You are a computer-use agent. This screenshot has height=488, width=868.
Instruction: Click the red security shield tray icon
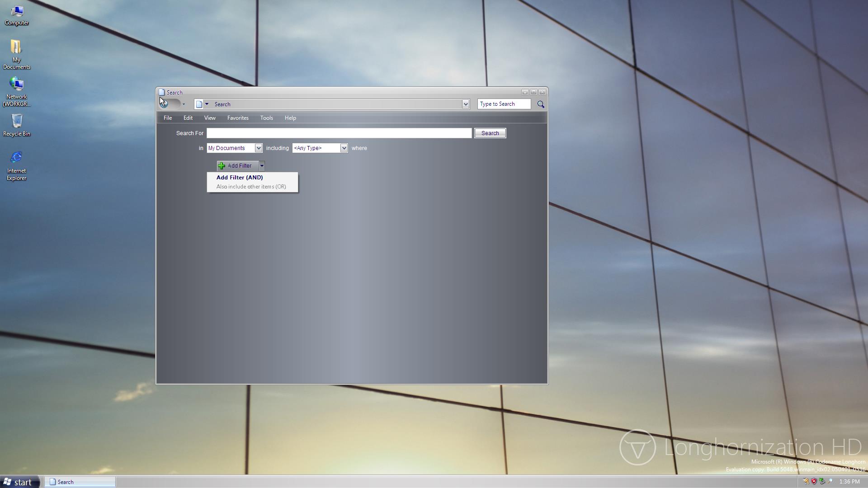pos(814,481)
